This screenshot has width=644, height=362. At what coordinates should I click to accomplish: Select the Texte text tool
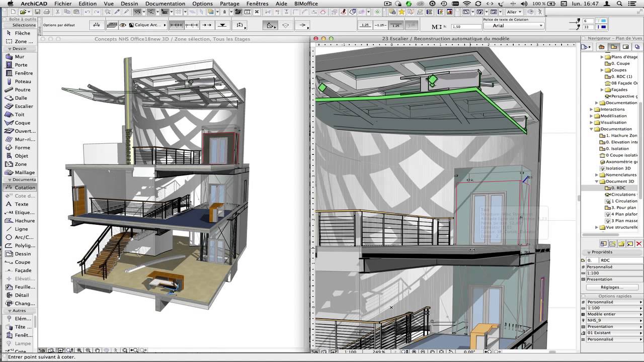(x=19, y=204)
